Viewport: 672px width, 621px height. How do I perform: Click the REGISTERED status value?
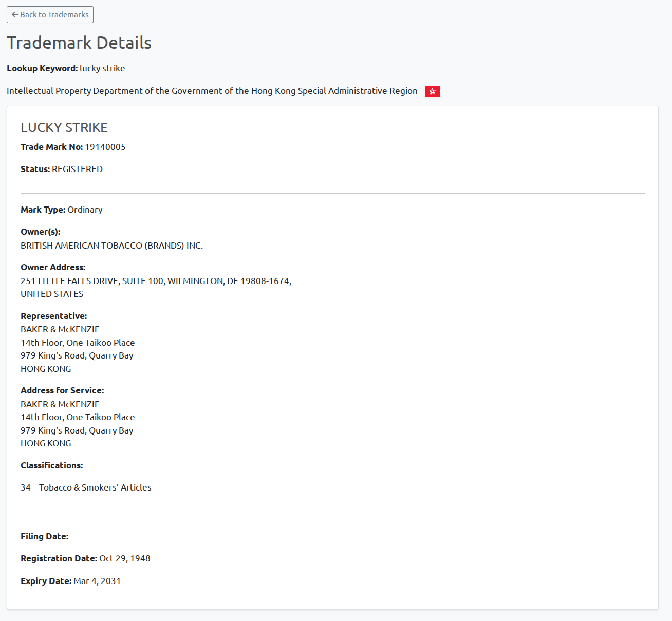(77, 169)
